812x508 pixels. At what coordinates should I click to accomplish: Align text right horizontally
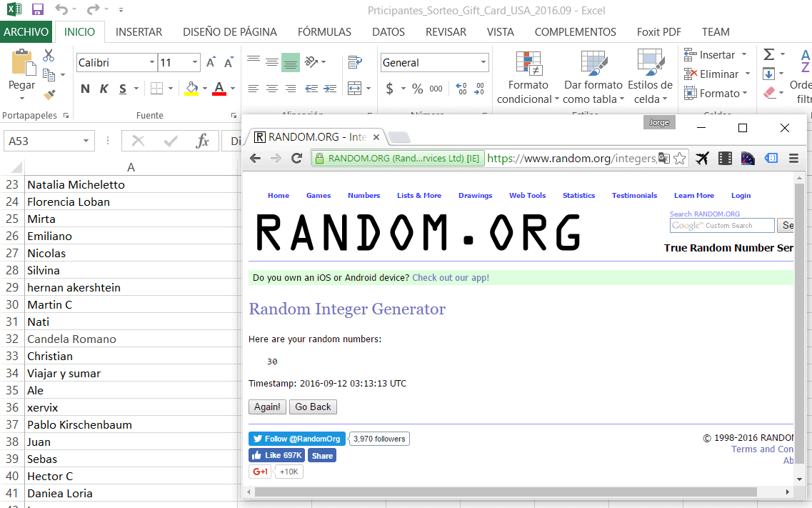[x=291, y=89]
